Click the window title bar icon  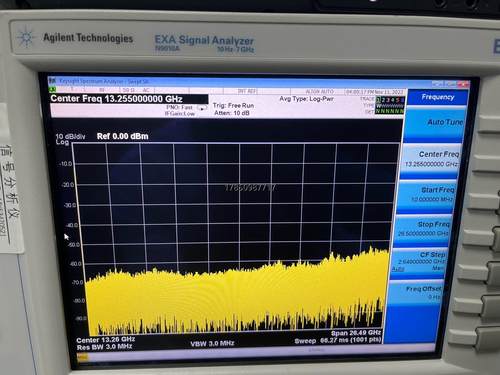[52, 81]
